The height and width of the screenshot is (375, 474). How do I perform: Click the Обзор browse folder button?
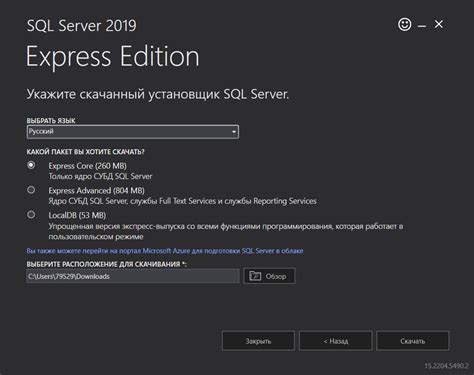point(269,276)
